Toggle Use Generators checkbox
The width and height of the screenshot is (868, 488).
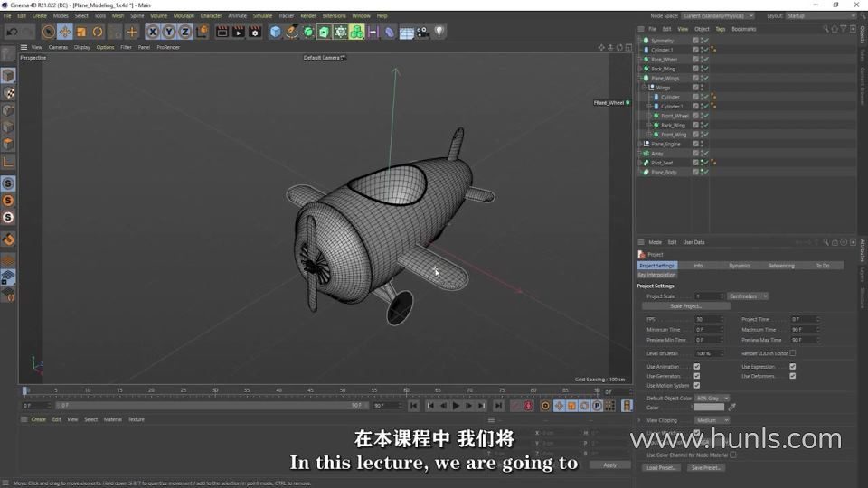click(x=697, y=376)
